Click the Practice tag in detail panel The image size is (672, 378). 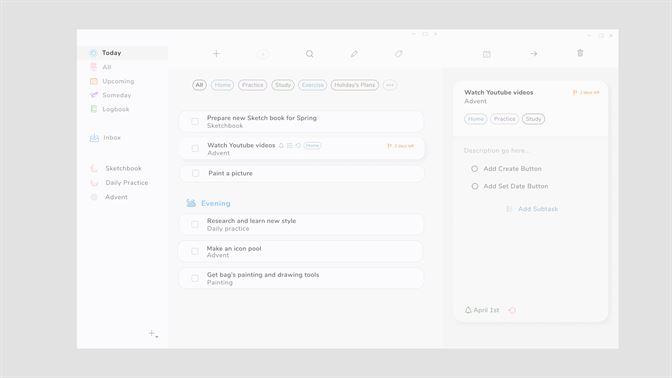(x=504, y=119)
